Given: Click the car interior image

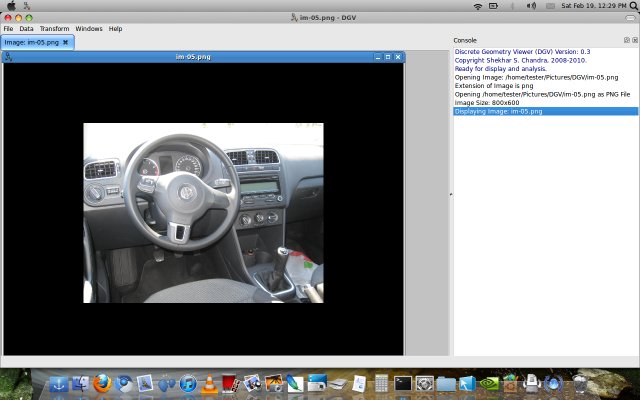Looking at the screenshot, I should pos(203,212).
